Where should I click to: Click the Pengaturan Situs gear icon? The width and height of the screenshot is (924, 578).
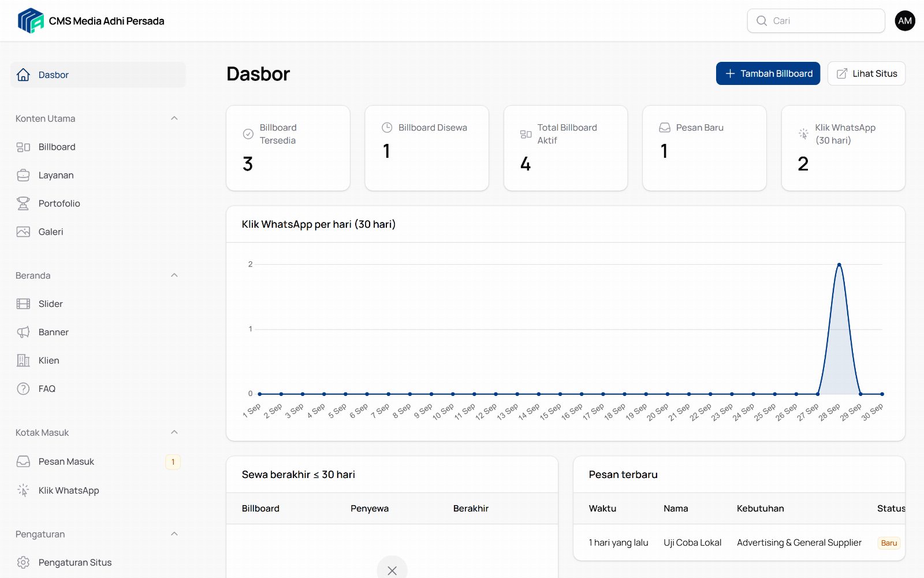click(23, 562)
